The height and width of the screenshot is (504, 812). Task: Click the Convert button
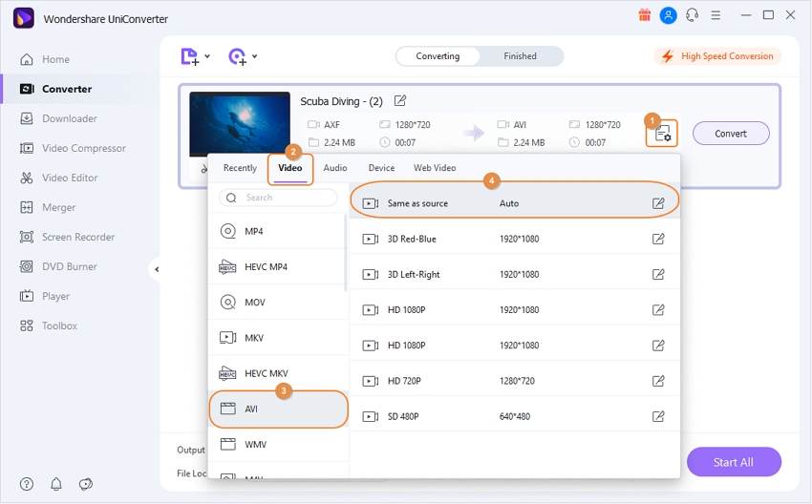[x=731, y=134]
